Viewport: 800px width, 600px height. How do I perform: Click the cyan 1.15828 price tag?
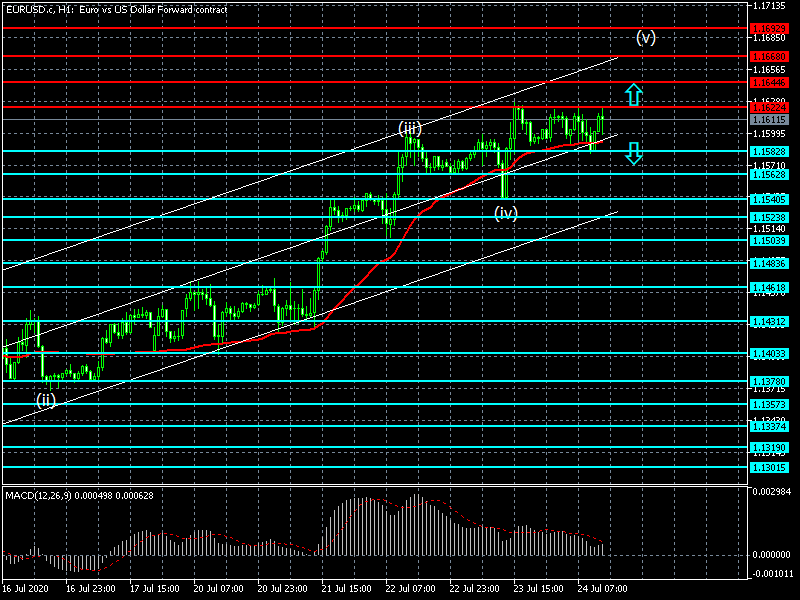[770, 152]
